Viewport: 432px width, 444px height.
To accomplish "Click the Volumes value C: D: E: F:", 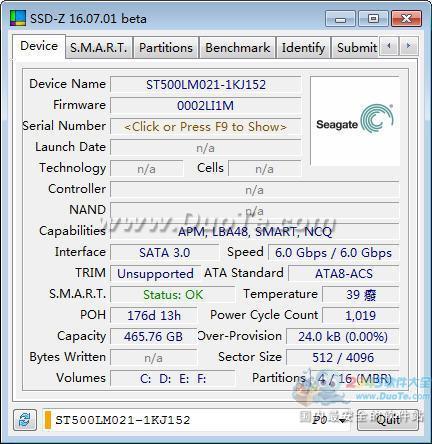I will 173,378.
